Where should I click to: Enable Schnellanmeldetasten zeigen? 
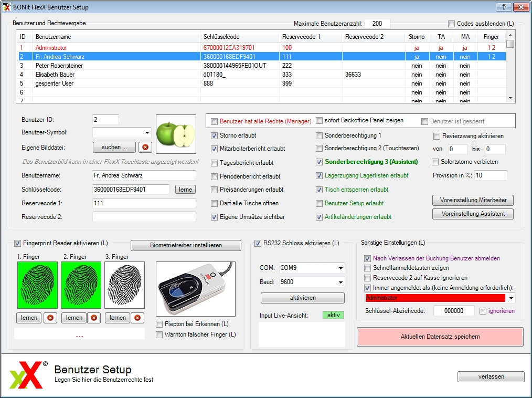click(x=367, y=268)
